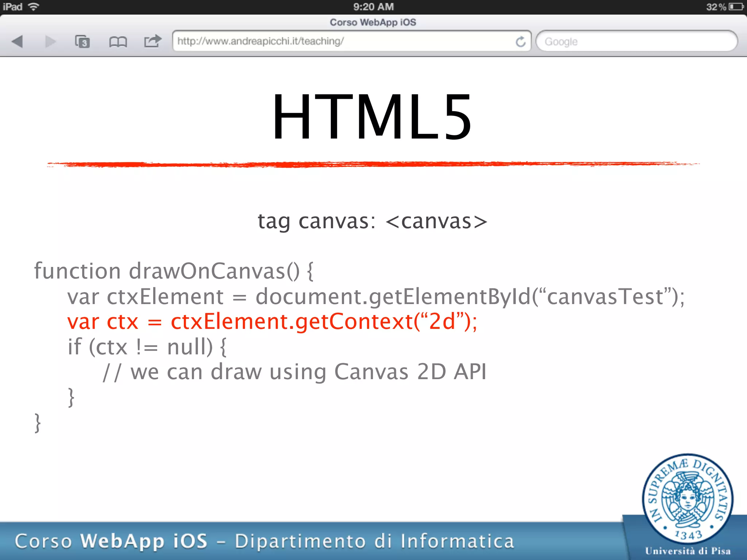Screen dimensions: 747x560
Task: Tap the 32% battery percentage text
Action: tap(716, 7)
